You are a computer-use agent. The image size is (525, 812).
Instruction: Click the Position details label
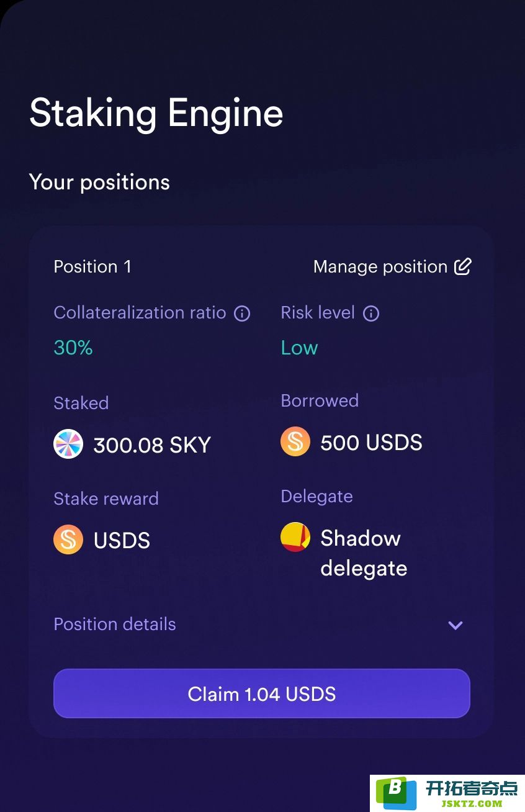pyautogui.click(x=115, y=624)
